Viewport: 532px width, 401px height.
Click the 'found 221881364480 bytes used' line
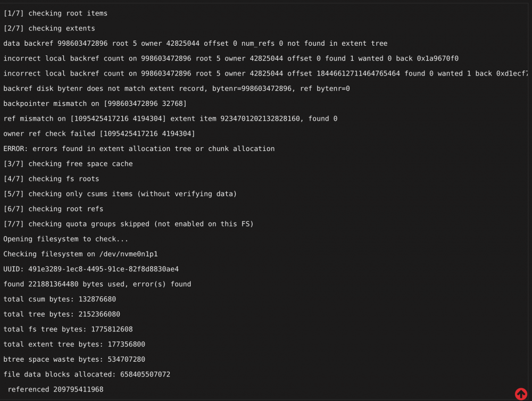97,284
